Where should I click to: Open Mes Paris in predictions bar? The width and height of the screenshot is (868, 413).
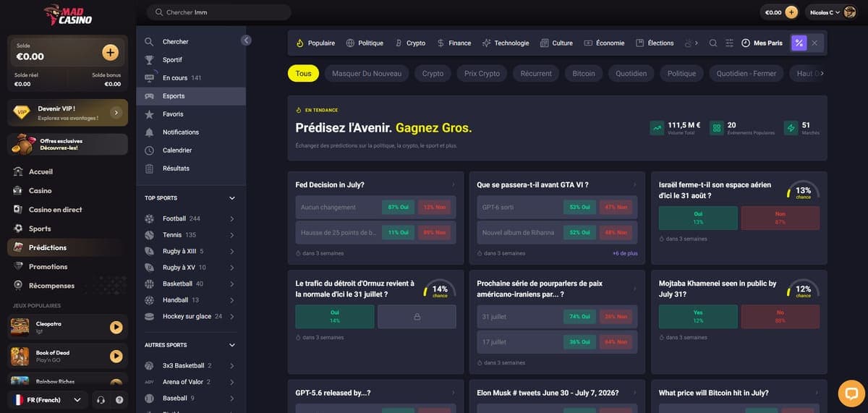point(762,43)
